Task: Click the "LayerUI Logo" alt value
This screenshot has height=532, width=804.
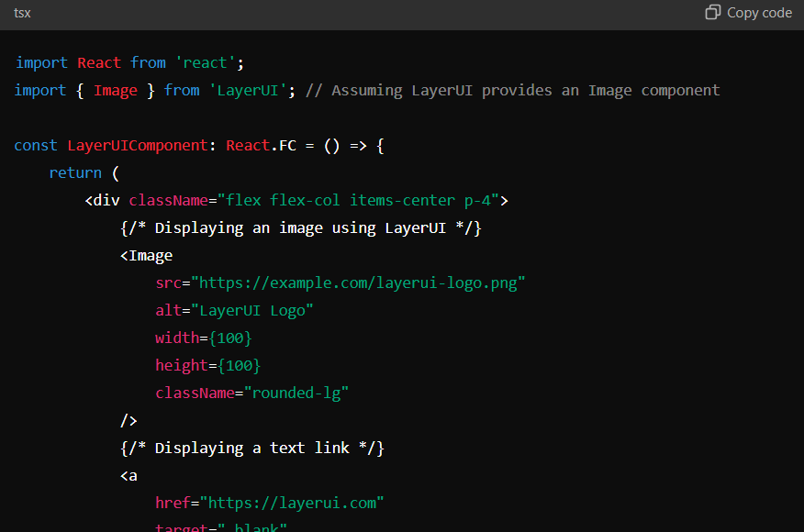Action: point(251,311)
